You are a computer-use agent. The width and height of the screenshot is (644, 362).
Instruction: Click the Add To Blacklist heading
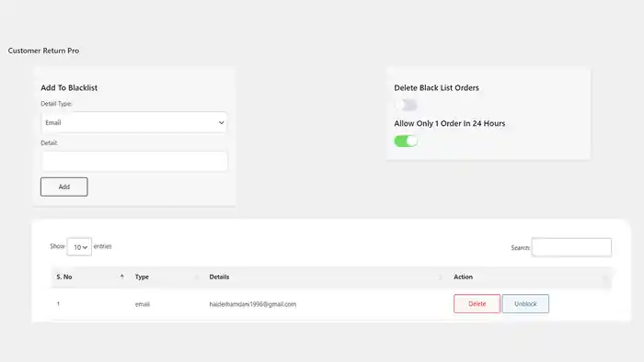(x=69, y=87)
